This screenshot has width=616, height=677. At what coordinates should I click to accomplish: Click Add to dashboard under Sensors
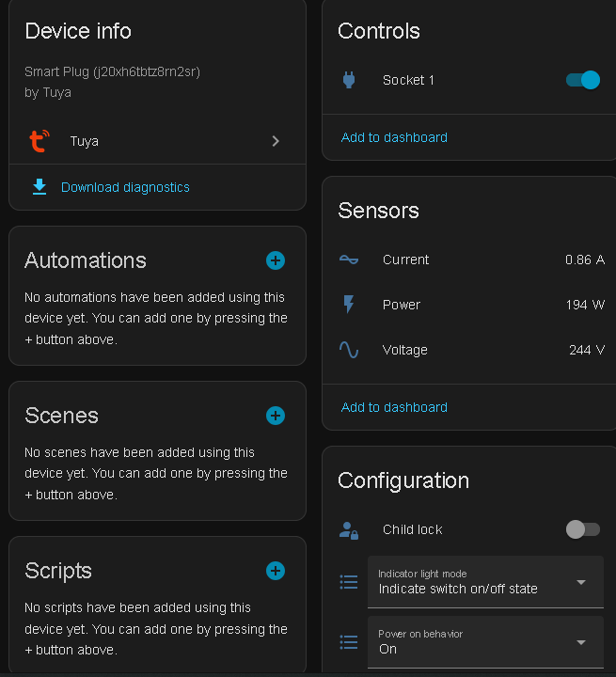[394, 407]
